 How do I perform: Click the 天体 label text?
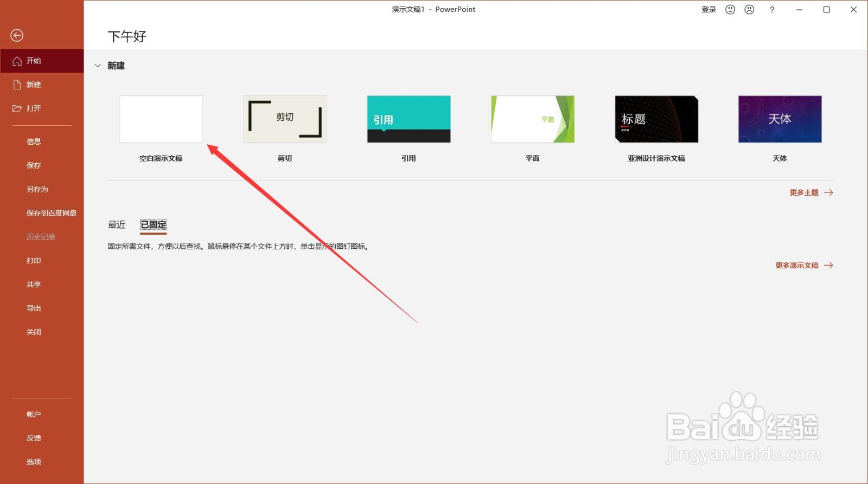(780, 158)
